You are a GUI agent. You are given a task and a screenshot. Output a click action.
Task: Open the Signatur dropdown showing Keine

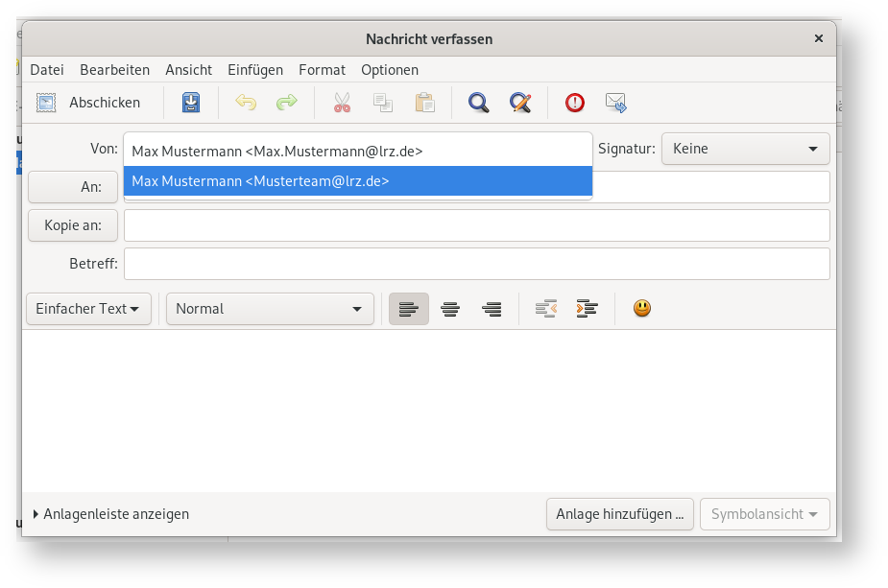pyautogui.click(x=745, y=150)
